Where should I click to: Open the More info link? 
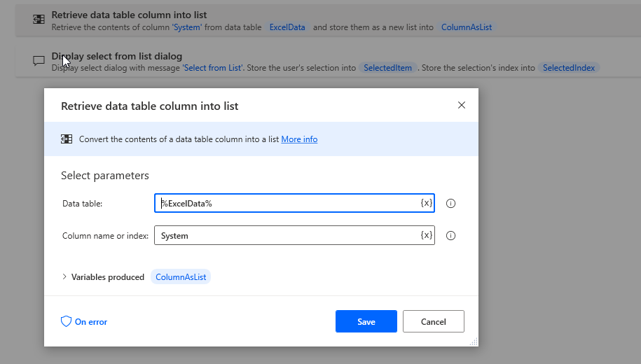(x=299, y=139)
